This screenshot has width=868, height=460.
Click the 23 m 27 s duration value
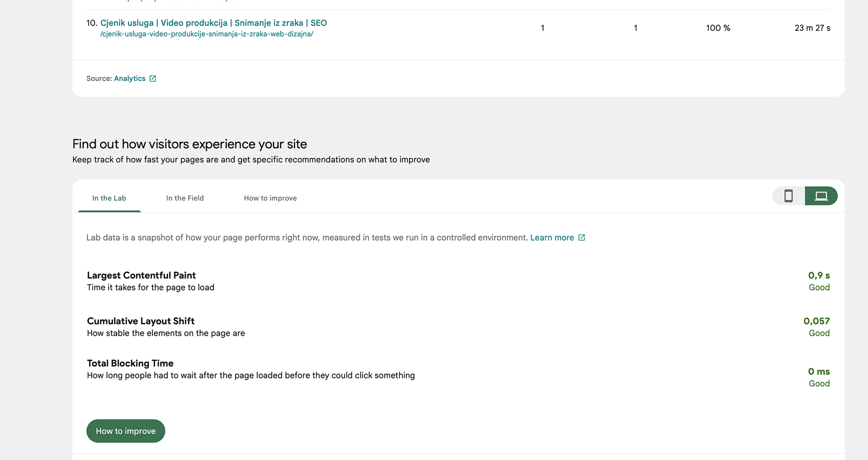(x=812, y=28)
